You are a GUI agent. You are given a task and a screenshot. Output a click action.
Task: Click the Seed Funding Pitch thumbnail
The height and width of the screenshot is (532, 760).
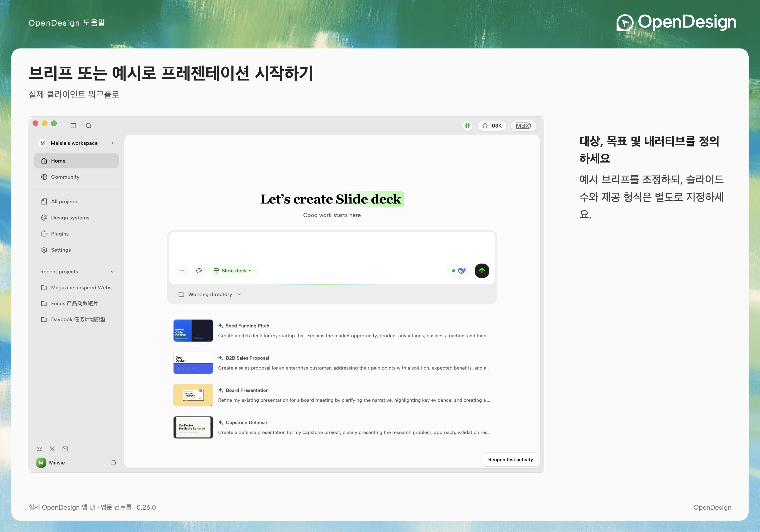point(193,330)
